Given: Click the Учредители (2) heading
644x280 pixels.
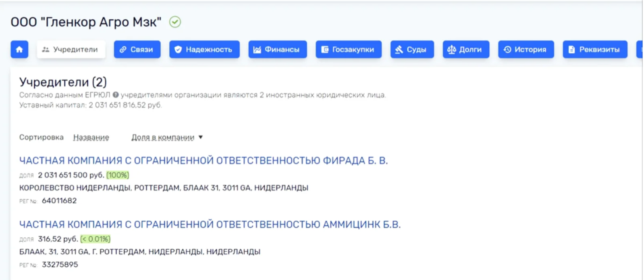Looking at the screenshot, I should pos(63,82).
